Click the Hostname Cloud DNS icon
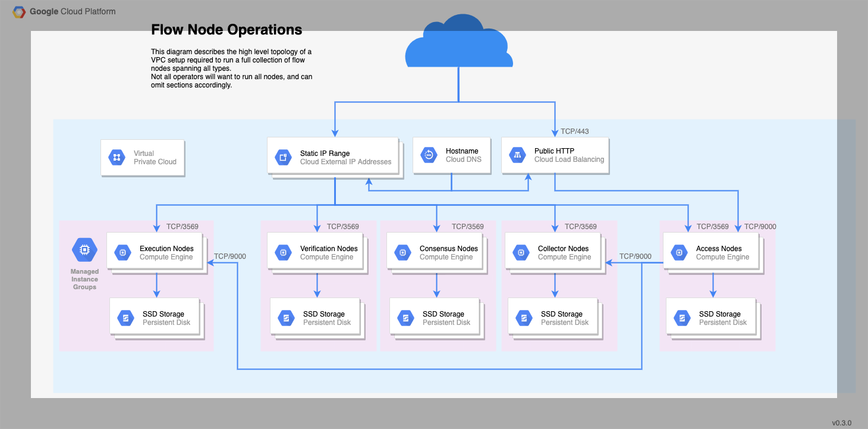The width and height of the screenshot is (868, 429). point(429,155)
